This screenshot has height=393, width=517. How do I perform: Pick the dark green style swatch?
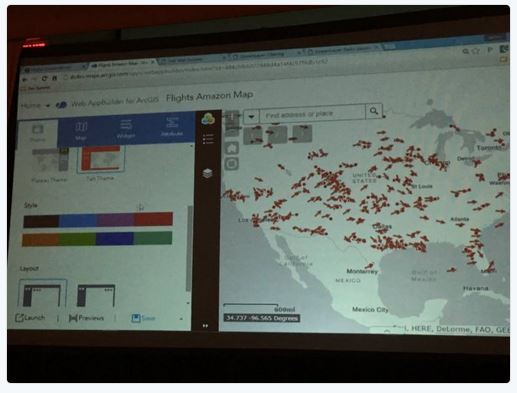tap(153, 238)
